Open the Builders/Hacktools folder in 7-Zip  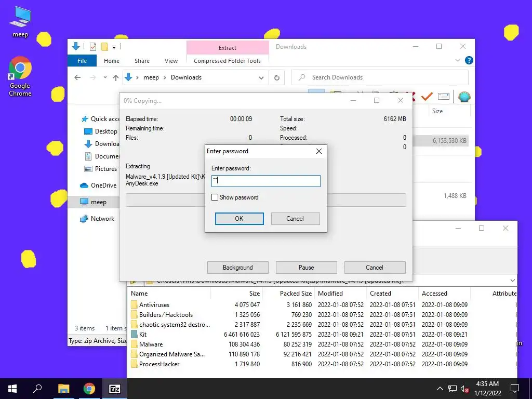click(166, 314)
